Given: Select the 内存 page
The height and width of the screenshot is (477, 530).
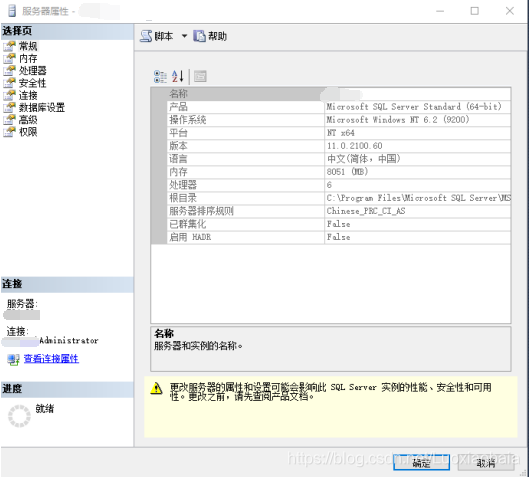Looking at the screenshot, I should pyautogui.click(x=28, y=58).
